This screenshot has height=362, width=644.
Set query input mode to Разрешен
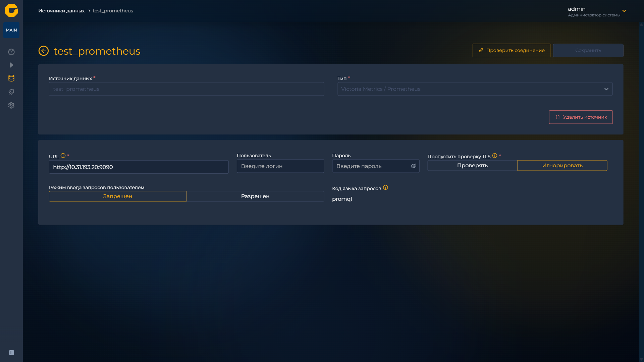click(255, 196)
